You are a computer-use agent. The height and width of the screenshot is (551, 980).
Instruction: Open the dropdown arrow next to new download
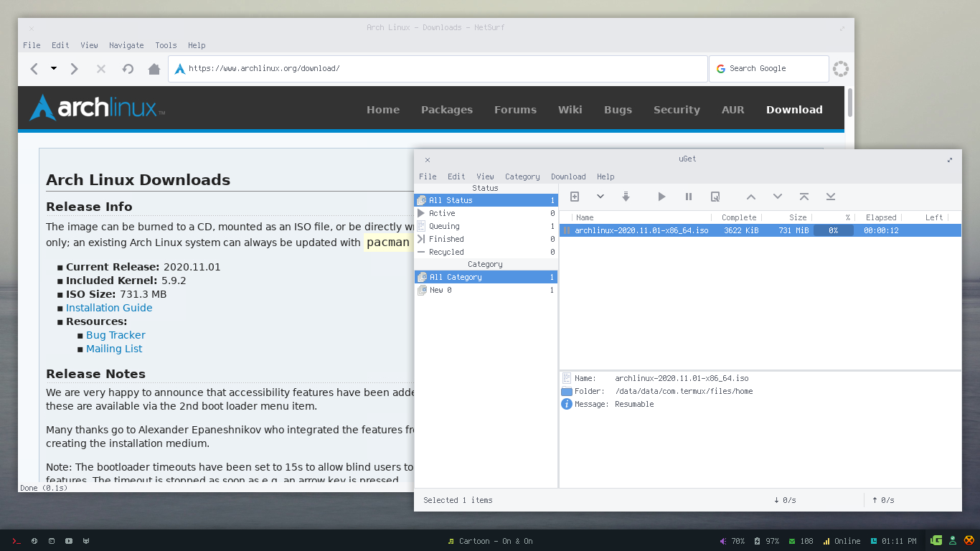tap(600, 197)
